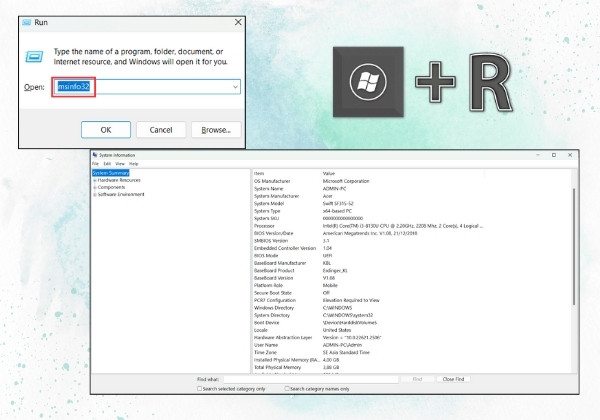This screenshot has width=600, height=420.
Task: Select the 'Total Physical Memory' row
Action: [x=412, y=367]
